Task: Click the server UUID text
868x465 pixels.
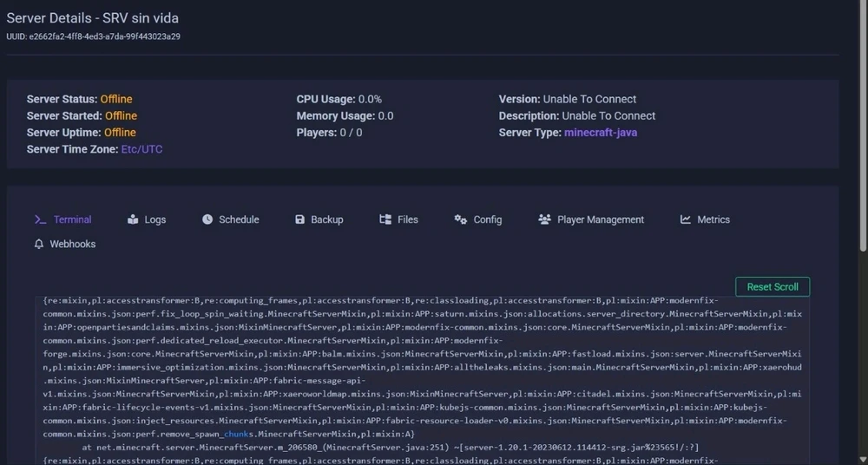Action: pyautogui.click(x=94, y=36)
